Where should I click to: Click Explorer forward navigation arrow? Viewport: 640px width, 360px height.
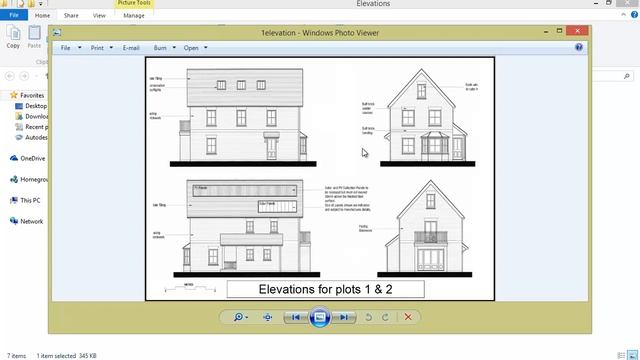point(24,76)
